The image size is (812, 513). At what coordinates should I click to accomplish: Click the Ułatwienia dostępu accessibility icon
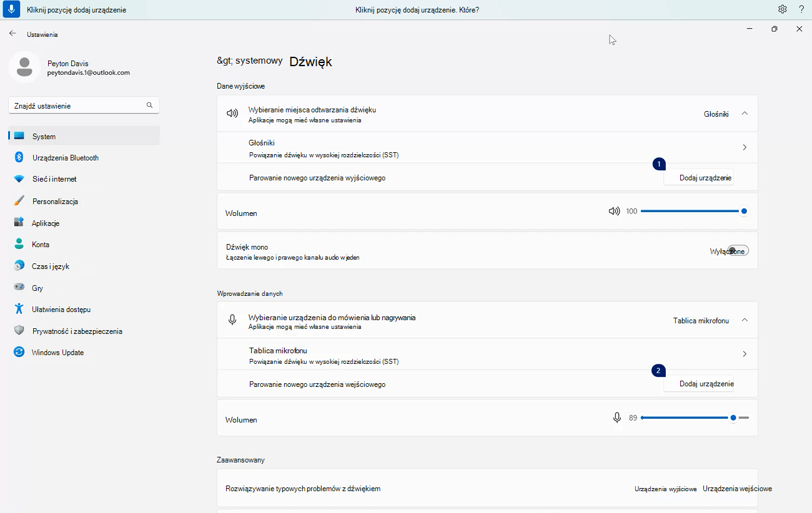[19, 309]
